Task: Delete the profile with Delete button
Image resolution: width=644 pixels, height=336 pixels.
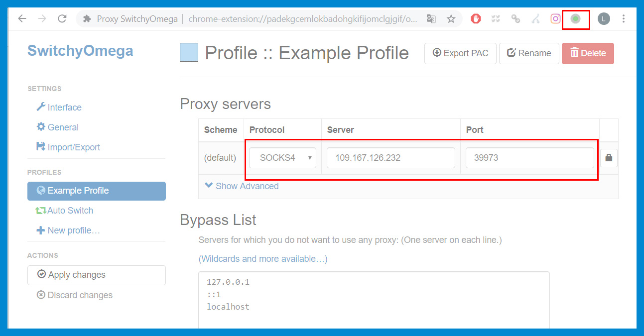Action: [588, 53]
